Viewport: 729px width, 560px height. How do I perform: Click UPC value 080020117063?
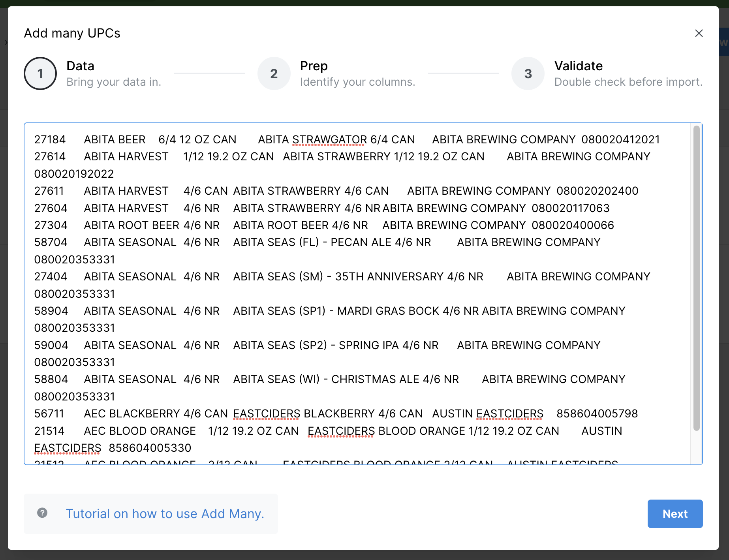tap(571, 208)
